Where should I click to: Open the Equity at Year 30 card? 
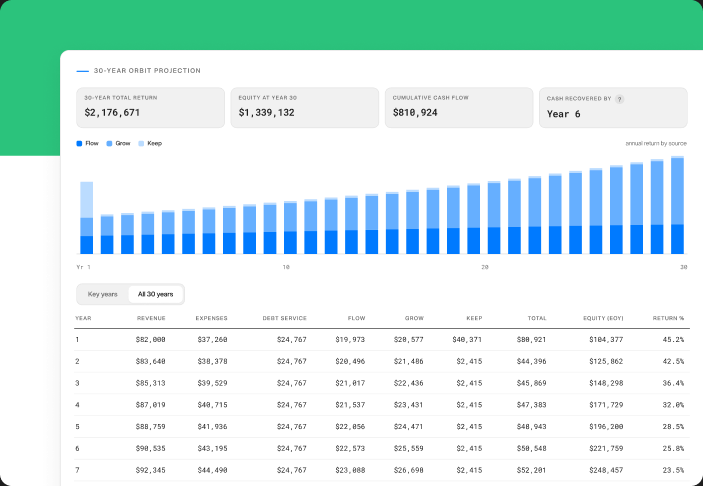pyautogui.click(x=305, y=108)
